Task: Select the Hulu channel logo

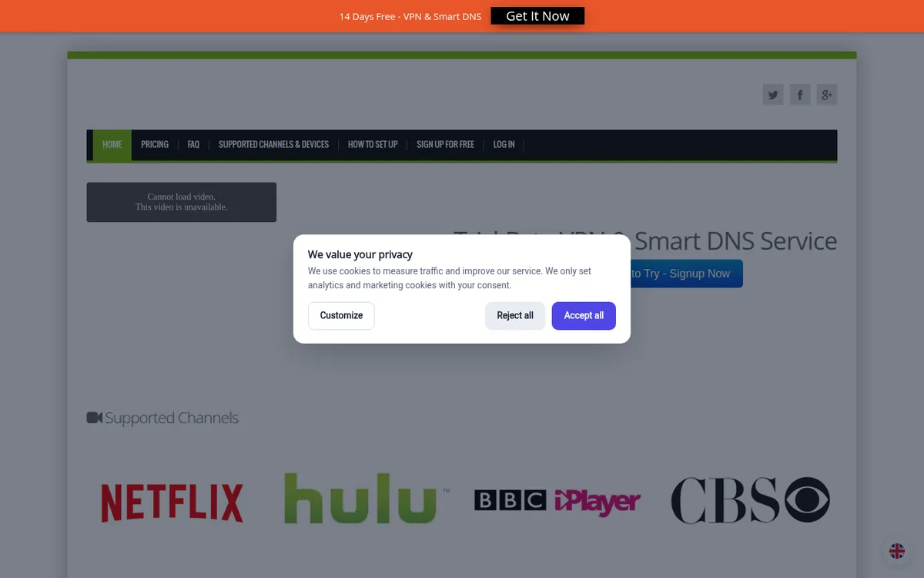Action: click(x=367, y=499)
